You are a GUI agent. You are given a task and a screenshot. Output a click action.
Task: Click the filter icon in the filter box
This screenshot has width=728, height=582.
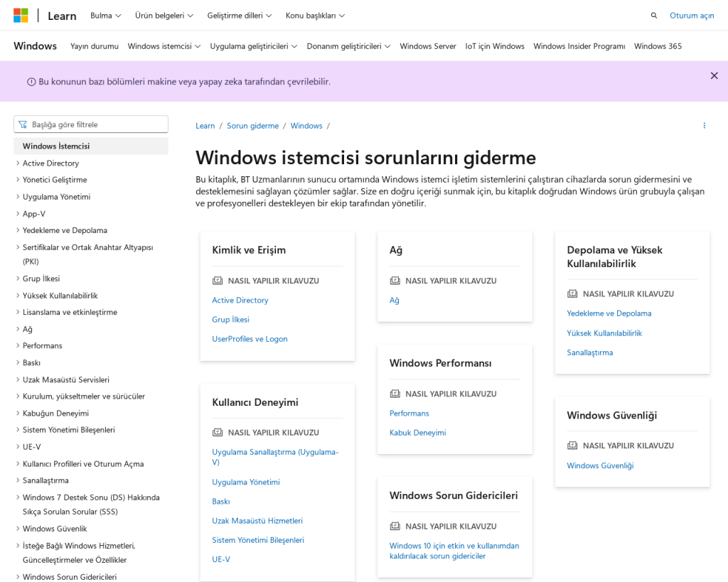click(23, 124)
